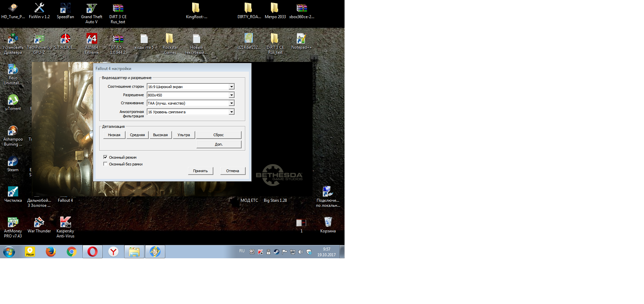Open Firefox from the taskbar
This screenshot has height=304, width=644.
[51, 252]
